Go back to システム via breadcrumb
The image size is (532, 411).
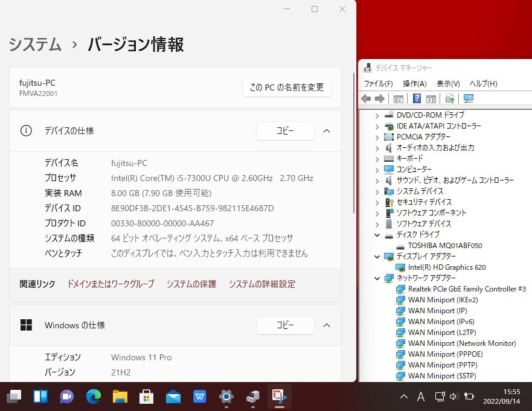(x=35, y=45)
